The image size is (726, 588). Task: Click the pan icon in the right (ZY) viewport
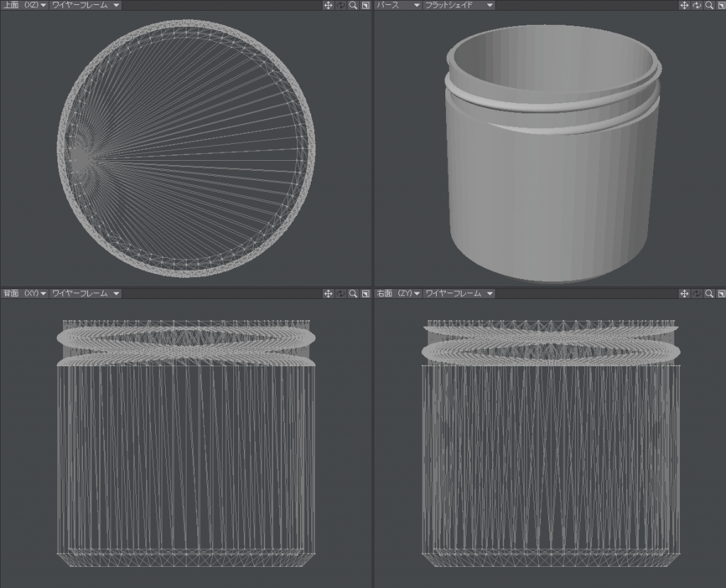tap(684, 293)
